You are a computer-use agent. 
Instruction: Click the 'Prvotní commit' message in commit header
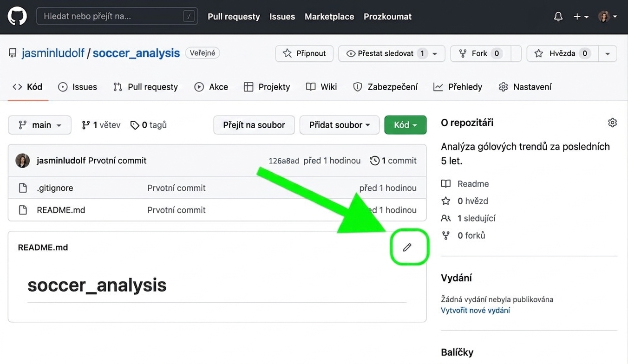[x=117, y=161]
